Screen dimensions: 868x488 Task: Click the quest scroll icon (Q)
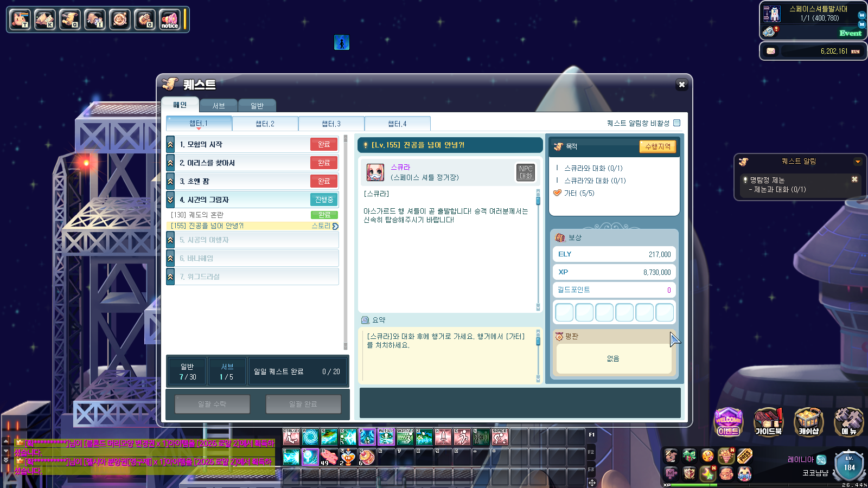click(69, 20)
